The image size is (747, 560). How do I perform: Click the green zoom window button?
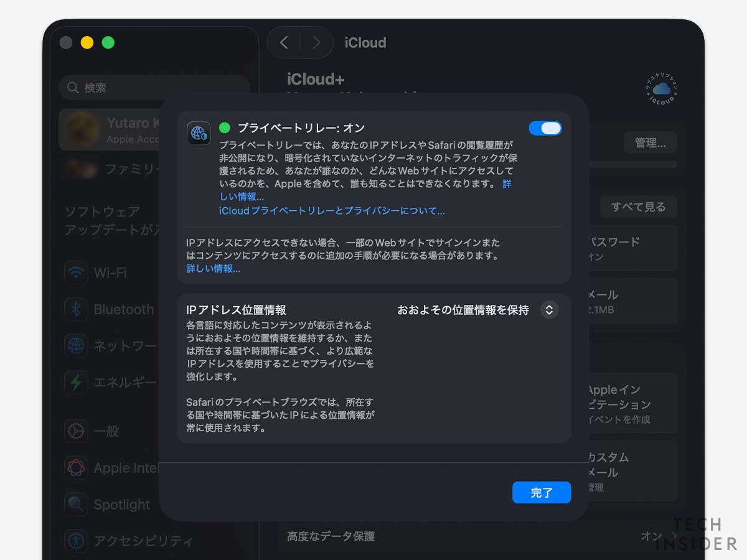point(108,42)
